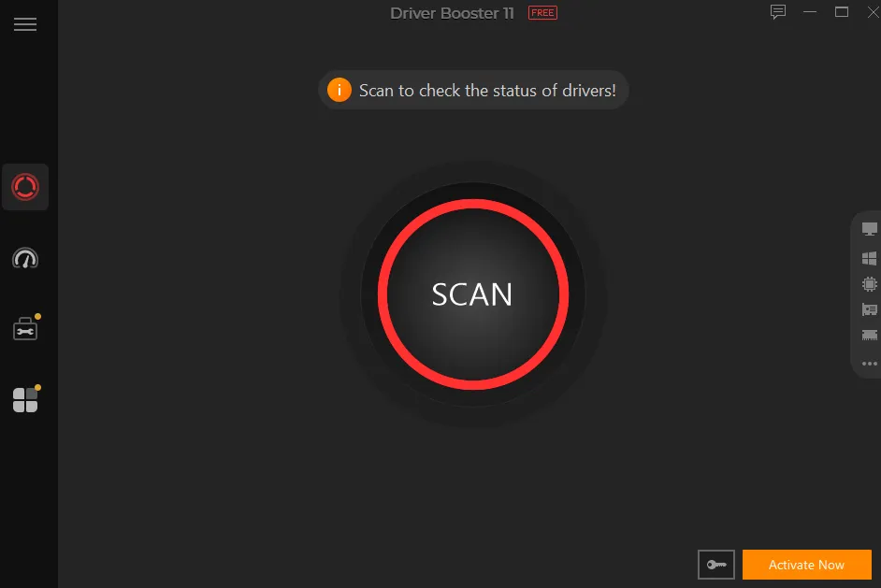This screenshot has height=588, width=881.
Task: Click the Windows logo system info icon
Action: [869, 258]
